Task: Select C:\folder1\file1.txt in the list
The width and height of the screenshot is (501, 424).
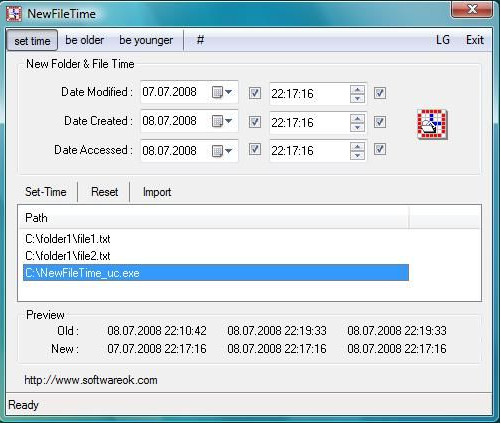Action: tap(68, 239)
